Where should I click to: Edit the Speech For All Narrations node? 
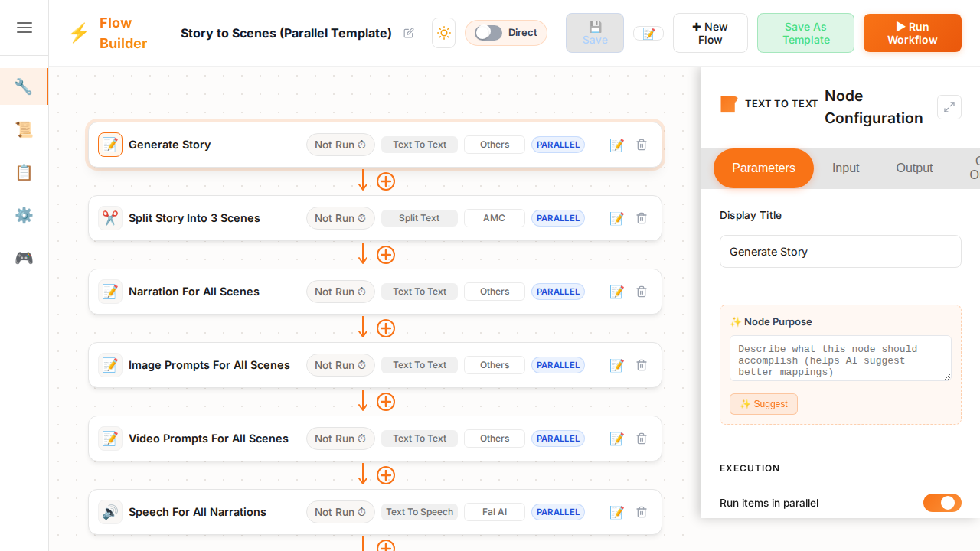click(x=616, y=512)
